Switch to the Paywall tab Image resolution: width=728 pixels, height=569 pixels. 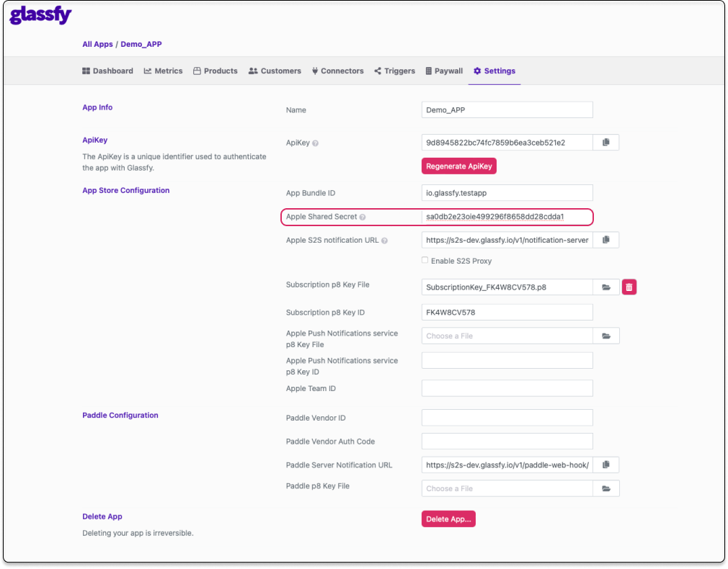click(444, 71)
